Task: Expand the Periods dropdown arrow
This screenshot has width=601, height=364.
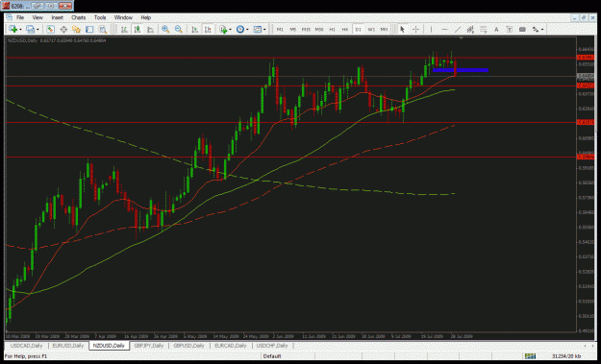Action: 247,30
